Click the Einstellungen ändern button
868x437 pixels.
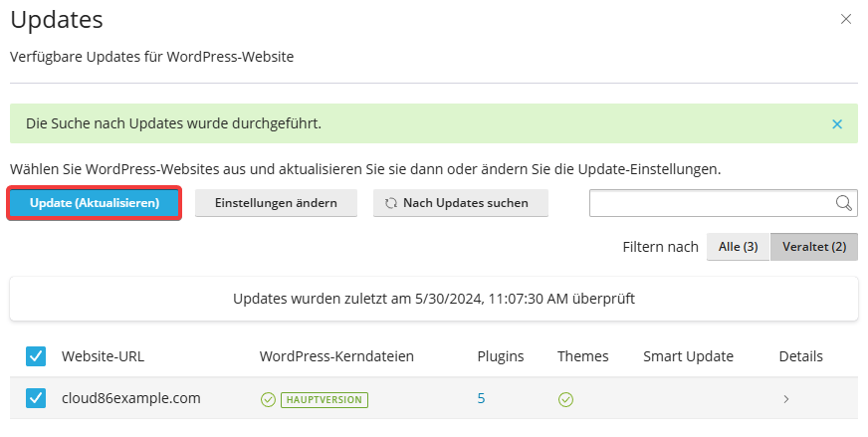[276, 203]
